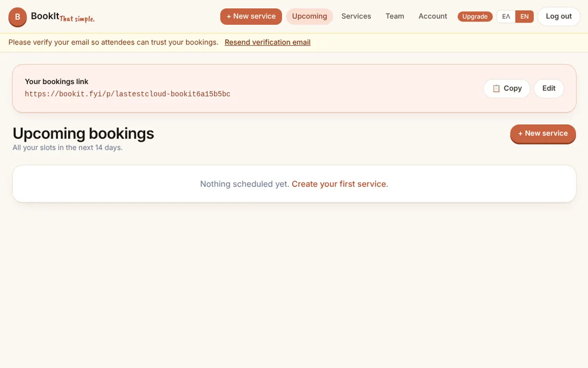
Task: Click the 'Your bookings link' label
Action: click(x=57, y=81)
